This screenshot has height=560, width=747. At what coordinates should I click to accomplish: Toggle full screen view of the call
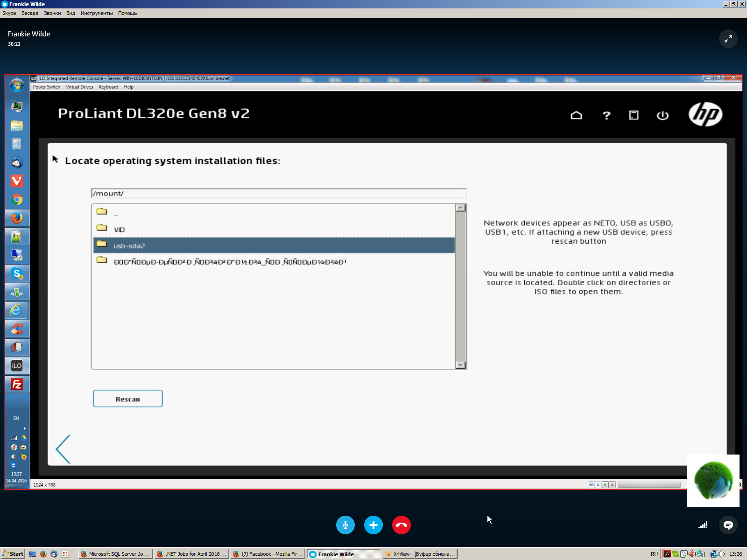pos(728,39)
